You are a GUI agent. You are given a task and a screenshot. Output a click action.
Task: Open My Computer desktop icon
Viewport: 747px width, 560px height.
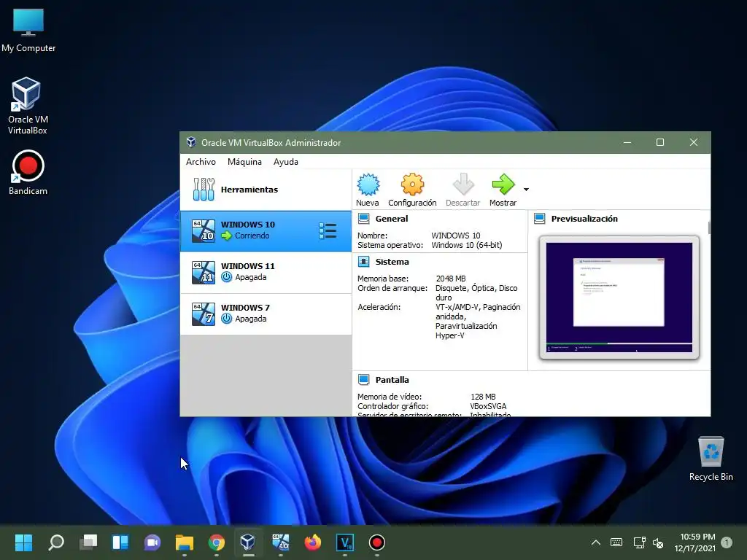pos(28,29)
